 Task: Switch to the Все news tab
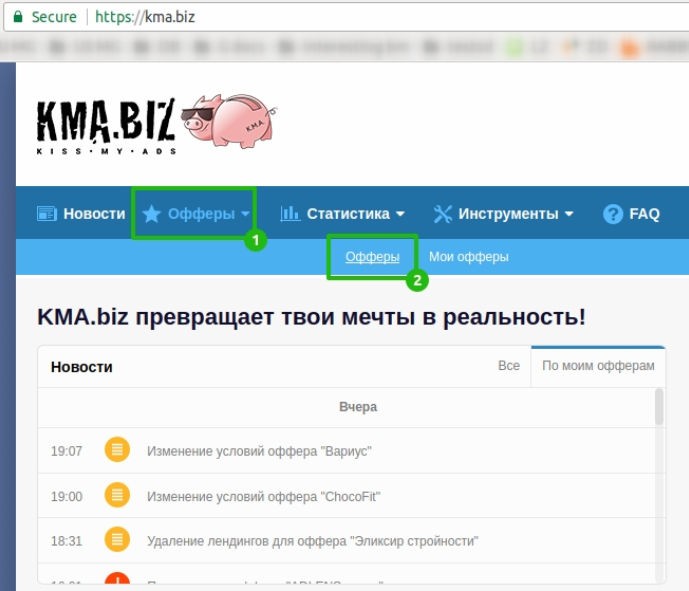pos(508,366)
